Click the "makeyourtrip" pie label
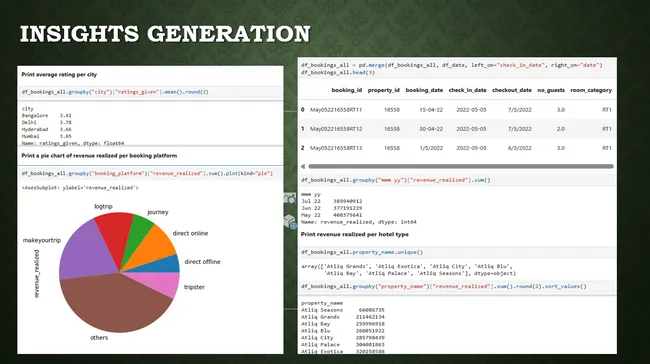 [42, 240]
